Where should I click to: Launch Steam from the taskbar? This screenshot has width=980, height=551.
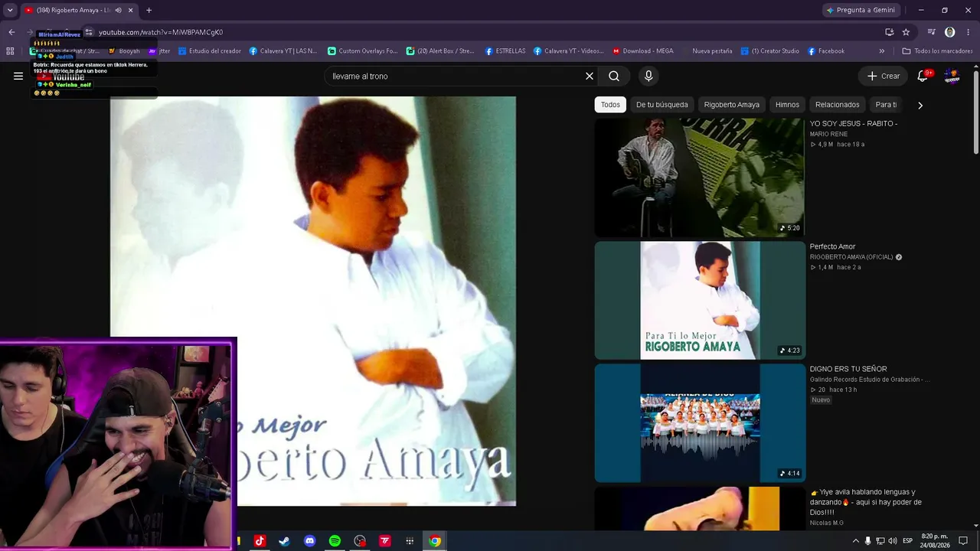284,541
